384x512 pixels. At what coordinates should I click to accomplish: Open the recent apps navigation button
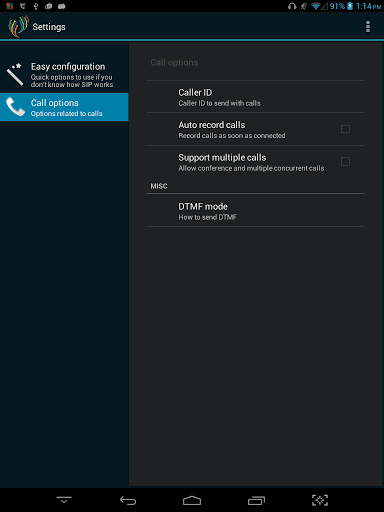coord(256,500)
